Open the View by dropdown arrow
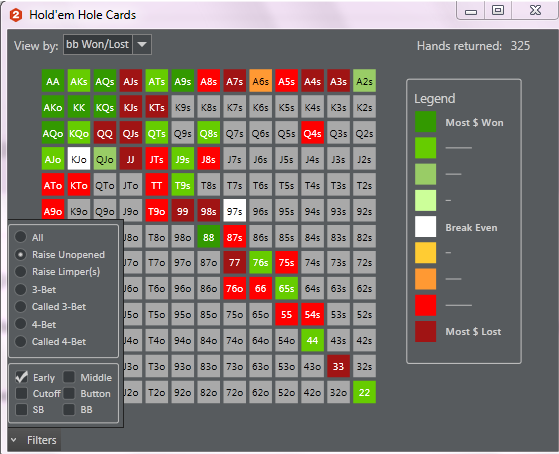 pos(142,45)
